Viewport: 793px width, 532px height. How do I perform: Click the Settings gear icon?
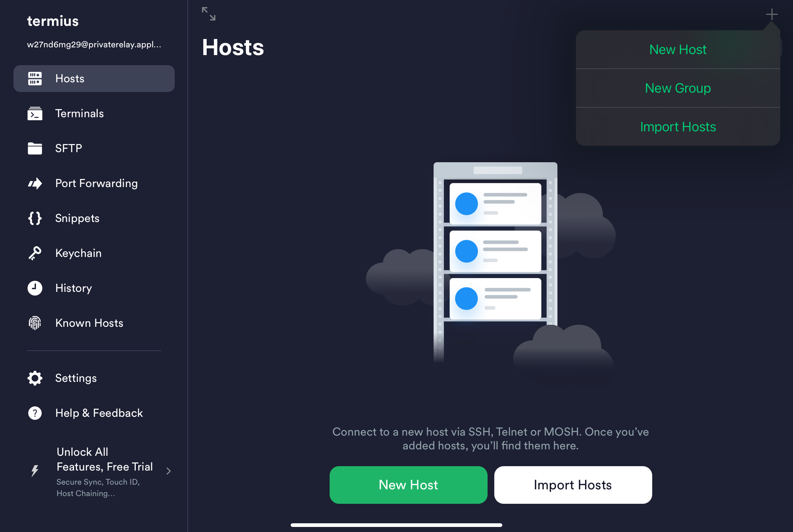pos(35,378)
